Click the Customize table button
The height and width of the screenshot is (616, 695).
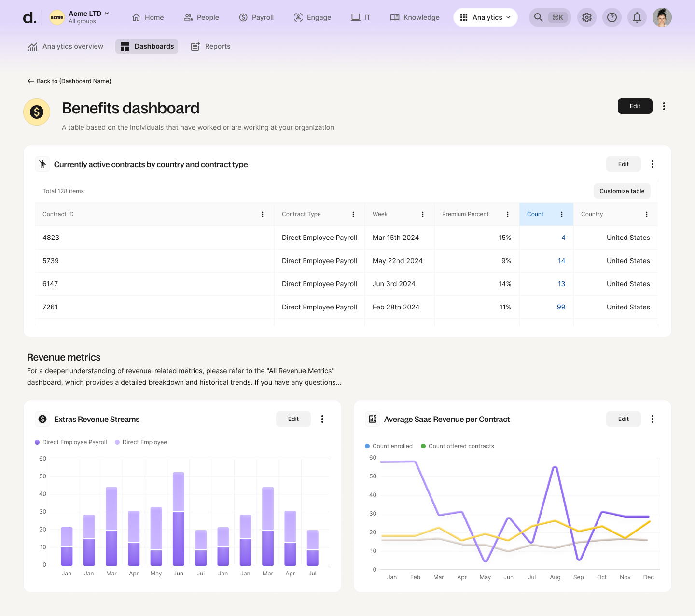622,191
